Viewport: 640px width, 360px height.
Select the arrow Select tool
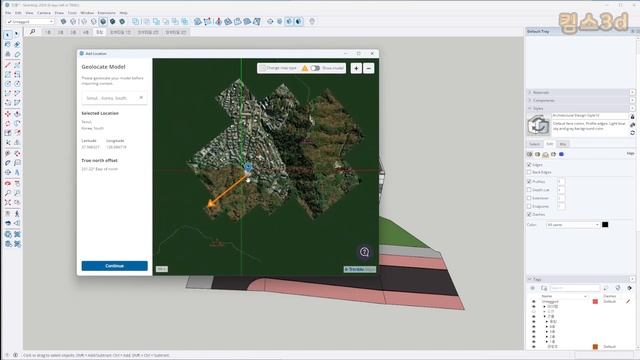tap(8, 35)
